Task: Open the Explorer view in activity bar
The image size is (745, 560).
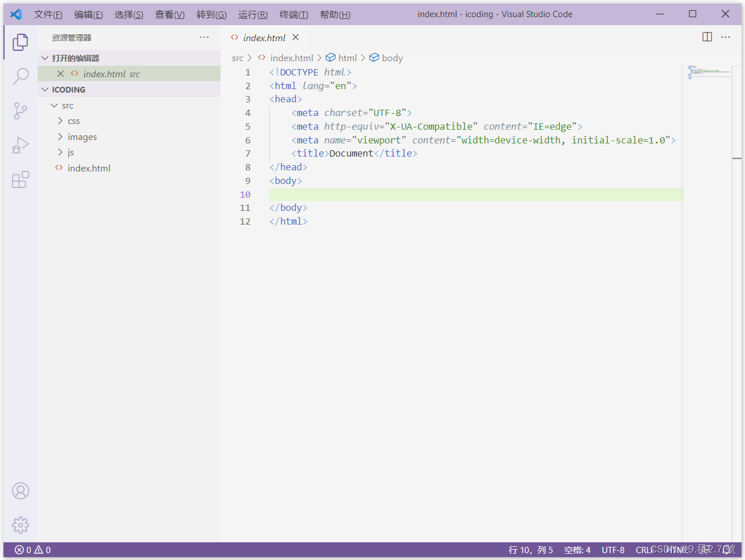Action: (21, 42)
